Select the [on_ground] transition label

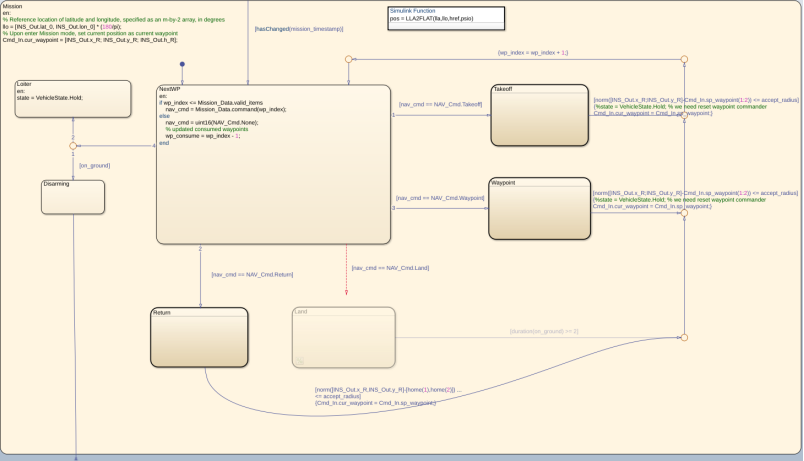point(94,165)
